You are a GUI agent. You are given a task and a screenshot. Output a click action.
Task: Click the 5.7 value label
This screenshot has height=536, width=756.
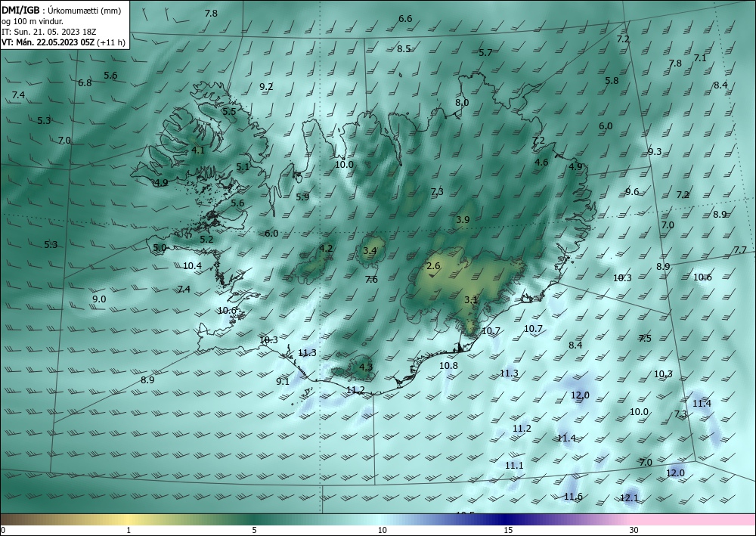click(485, 52)
